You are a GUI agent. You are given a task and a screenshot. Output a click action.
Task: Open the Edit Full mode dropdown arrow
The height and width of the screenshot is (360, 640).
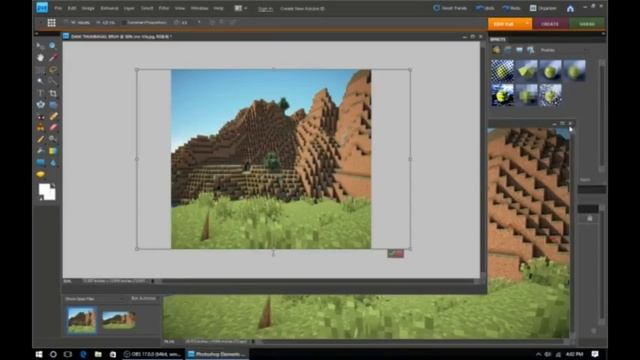(x=527, y=24)
